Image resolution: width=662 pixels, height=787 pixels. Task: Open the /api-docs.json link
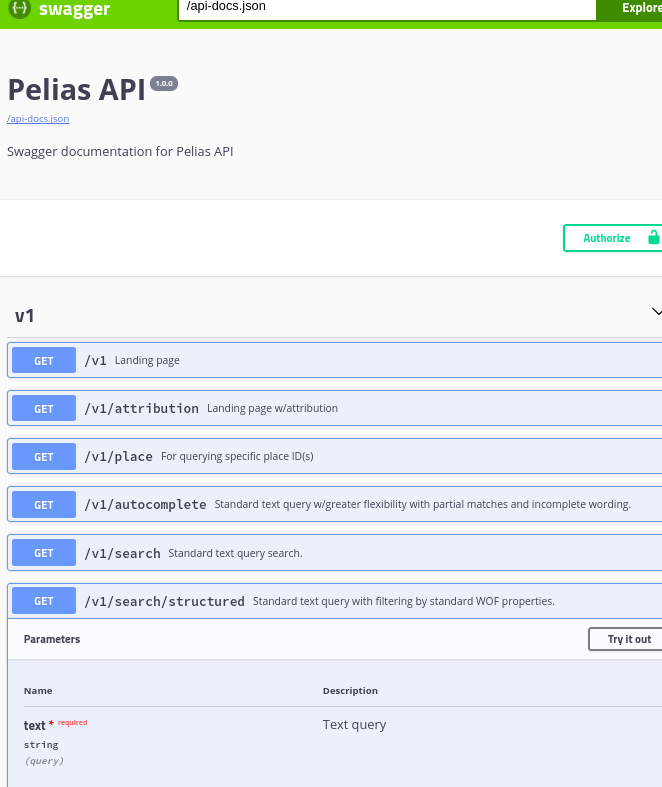point(38,119)
